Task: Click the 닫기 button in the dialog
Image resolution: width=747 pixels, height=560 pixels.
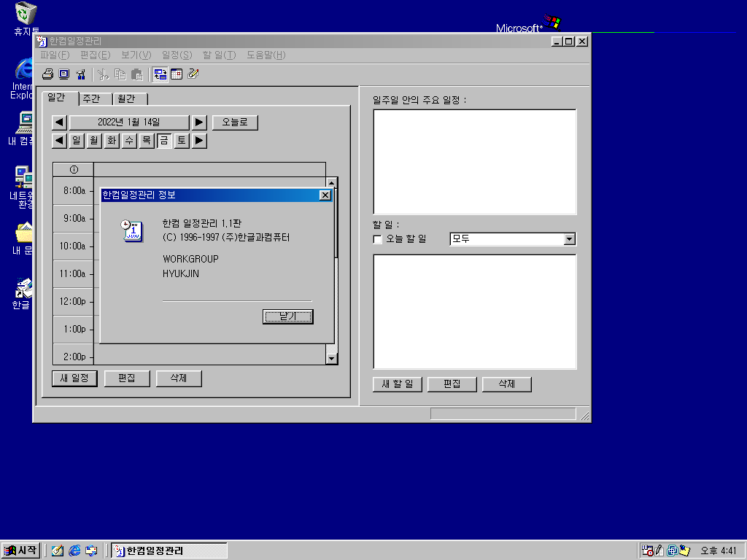Action: pyautogui.click(x=287, y=316)
